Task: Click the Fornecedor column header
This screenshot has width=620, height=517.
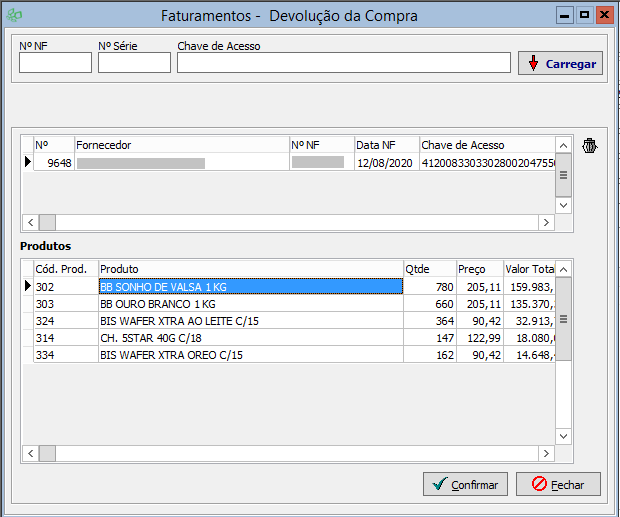Action: pyautogui.click(x=181, y=145)
